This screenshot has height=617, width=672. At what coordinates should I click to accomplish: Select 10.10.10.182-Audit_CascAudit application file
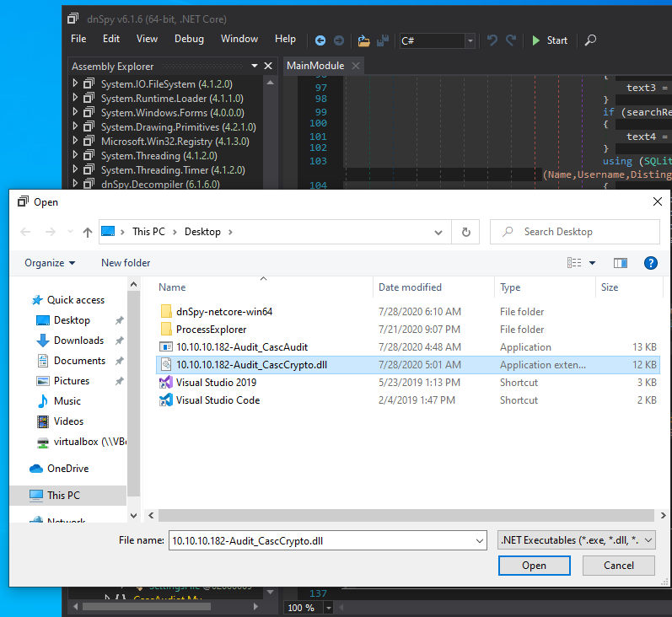[241, 347]
